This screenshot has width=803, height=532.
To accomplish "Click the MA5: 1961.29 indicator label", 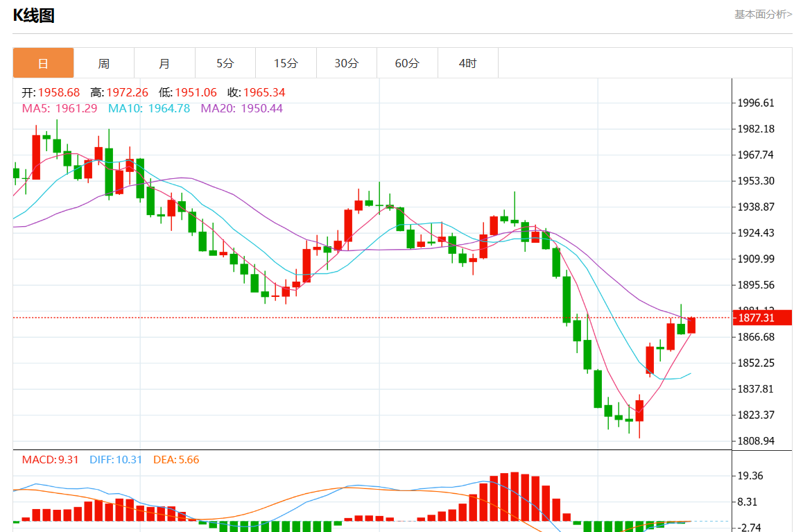I will tap(60, 109).
